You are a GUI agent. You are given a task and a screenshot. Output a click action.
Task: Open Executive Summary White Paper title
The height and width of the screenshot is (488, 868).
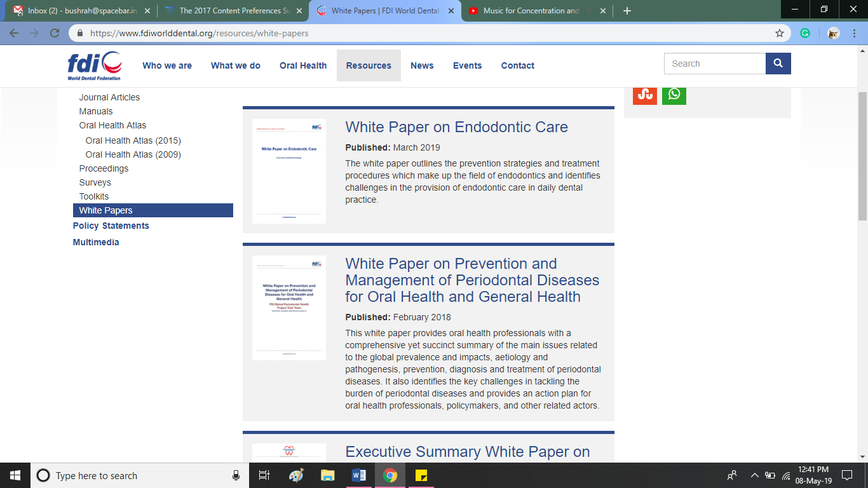coord(468,452)
